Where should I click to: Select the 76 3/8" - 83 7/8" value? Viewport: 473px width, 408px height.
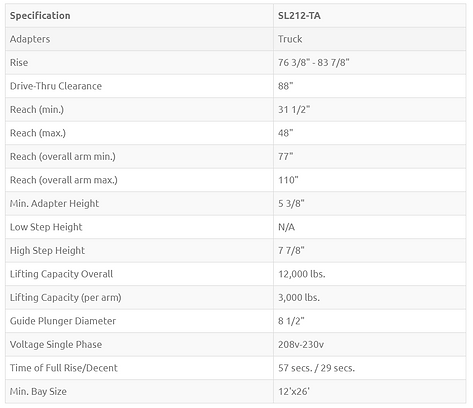(314, 63)
